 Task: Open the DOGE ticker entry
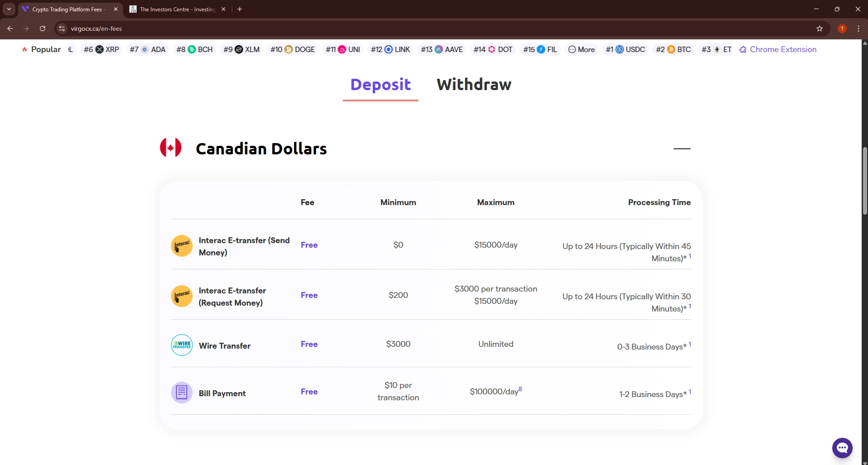(x=293, y=49)
